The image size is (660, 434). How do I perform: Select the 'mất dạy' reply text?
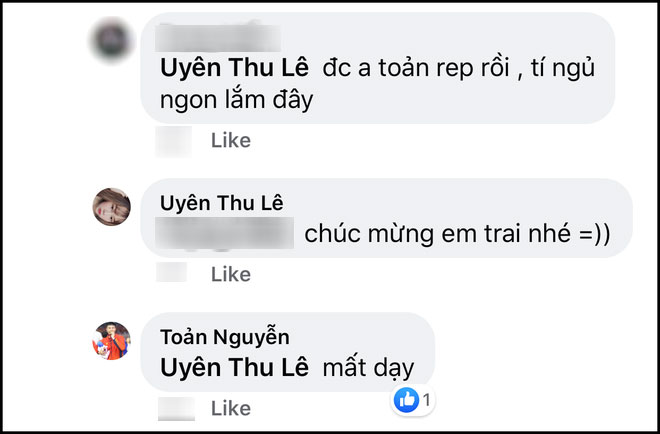pos(368,368)
